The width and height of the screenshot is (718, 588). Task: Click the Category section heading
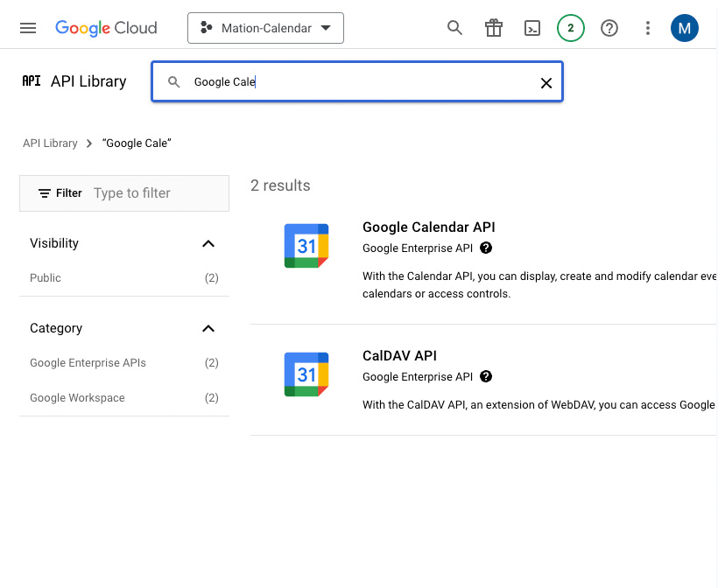click(56, 328)
